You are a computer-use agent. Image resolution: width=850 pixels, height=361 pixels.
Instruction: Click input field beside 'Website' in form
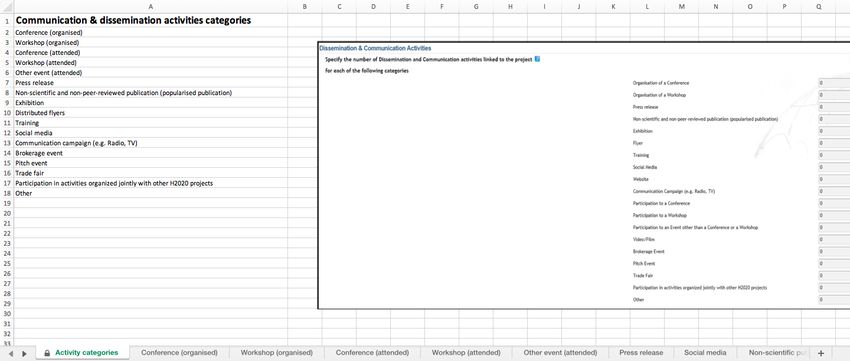pyautogui.click(x=834, y=179)
